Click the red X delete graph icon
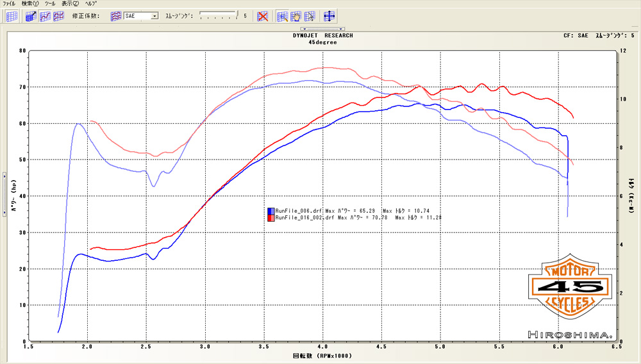Screen dimensions: 641x364 pos(263,16)
